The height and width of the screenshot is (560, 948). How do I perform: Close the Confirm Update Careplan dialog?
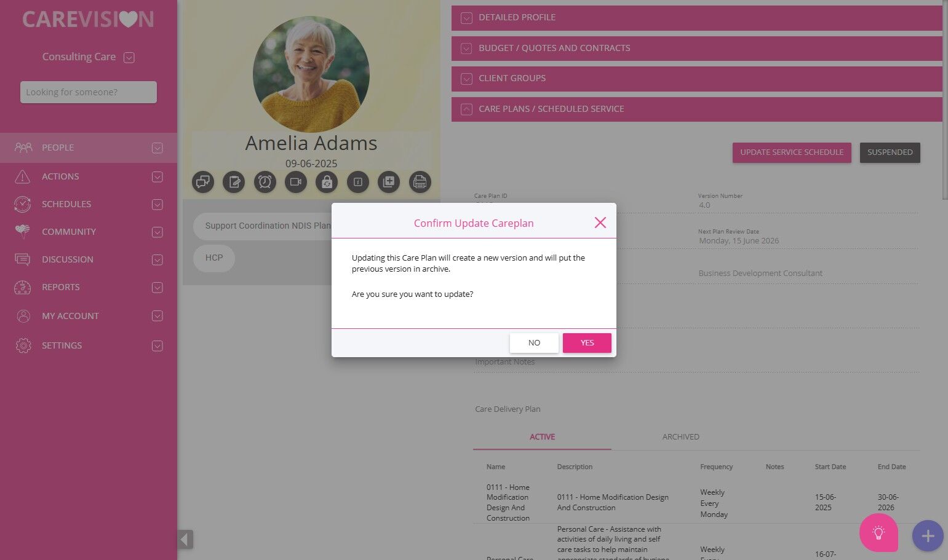point(600,223)
